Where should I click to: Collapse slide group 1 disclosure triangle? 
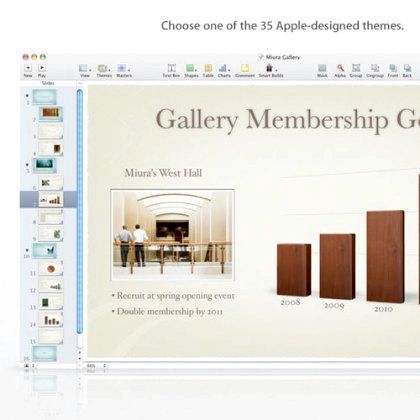click(27, 95)
